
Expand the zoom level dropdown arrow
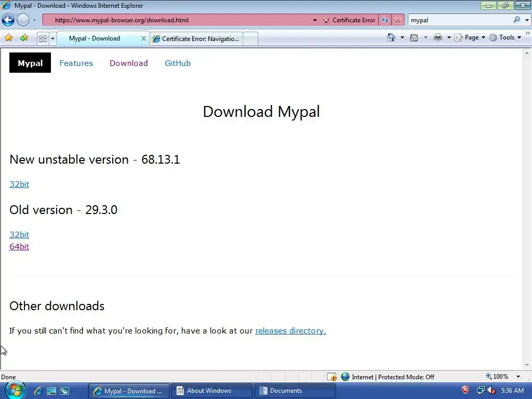click(518, 377)
